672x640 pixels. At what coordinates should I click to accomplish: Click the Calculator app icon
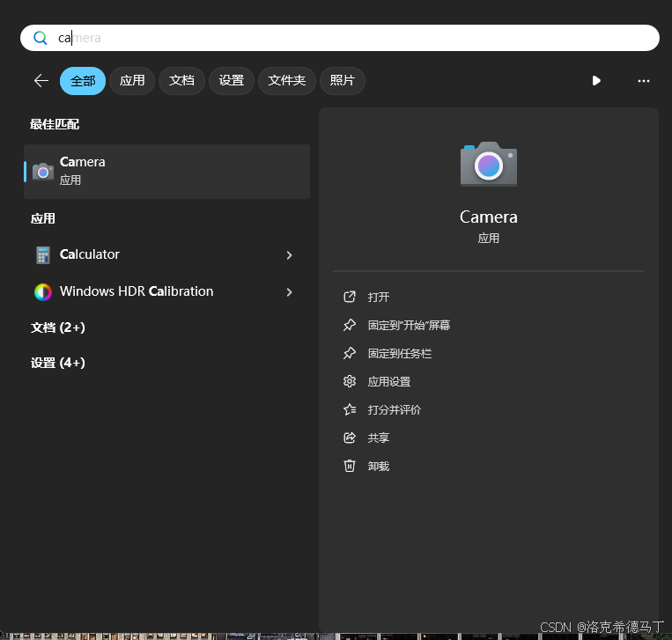tap(43, 255)
